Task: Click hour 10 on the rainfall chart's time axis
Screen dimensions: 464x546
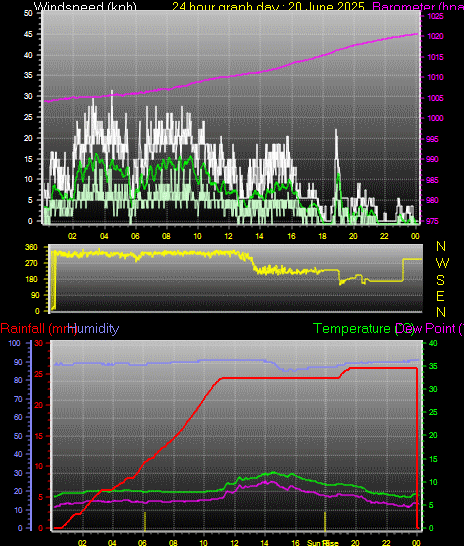Action: pyautogui.click(x=203, y=543)
